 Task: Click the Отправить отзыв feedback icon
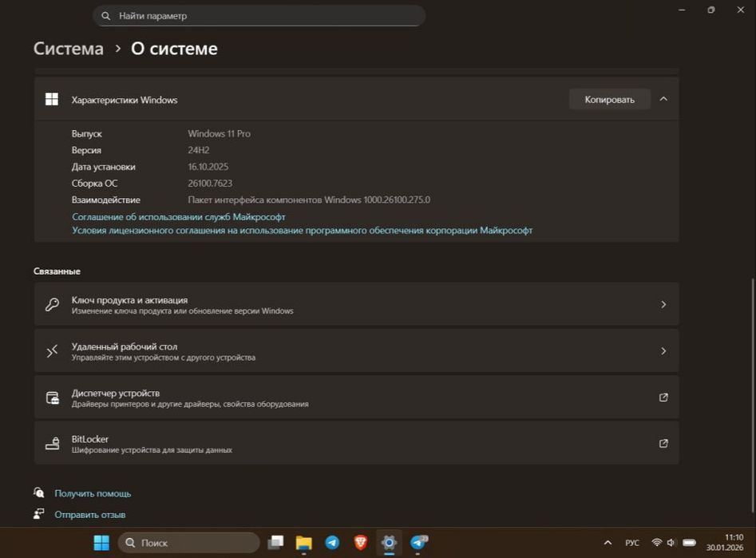click(x=39, y=514)
